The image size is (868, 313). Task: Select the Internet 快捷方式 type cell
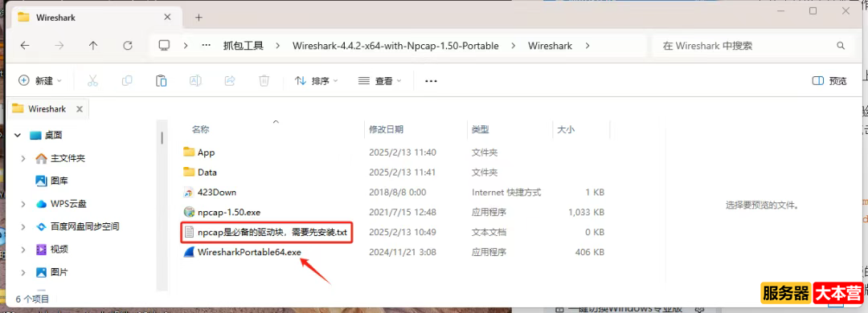(x=506, y=193)
